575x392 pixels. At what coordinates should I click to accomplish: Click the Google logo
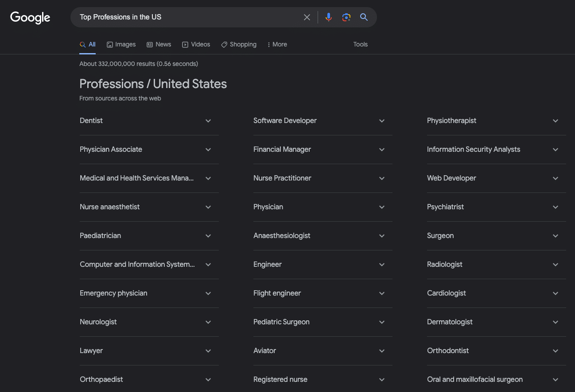(x=30, y=18)
